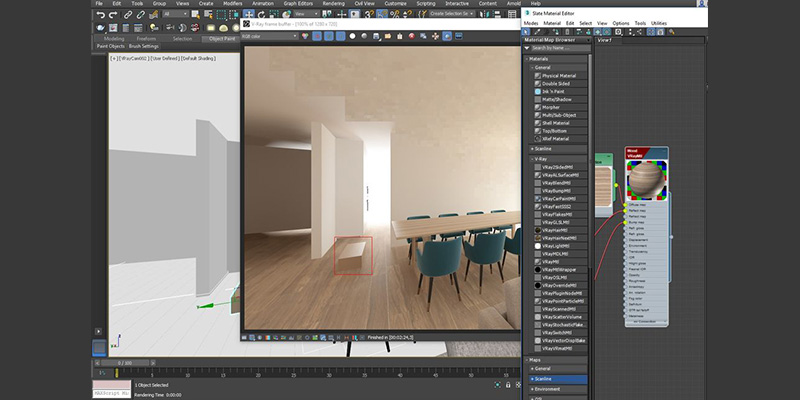Activate the Select and Link tool

coord(128,15)
